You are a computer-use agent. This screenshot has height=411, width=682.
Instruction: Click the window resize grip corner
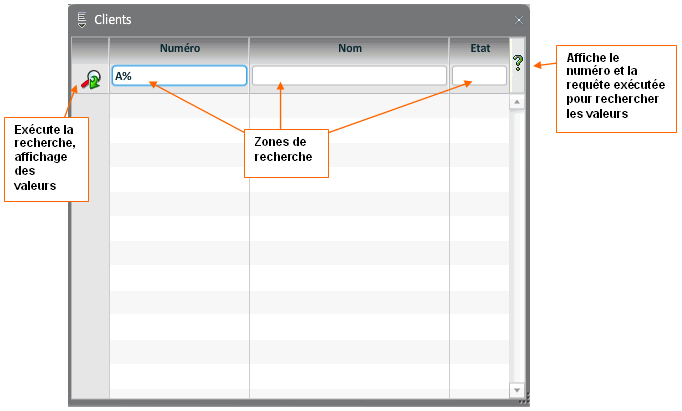pyautogui.click(x=521, y=400)
